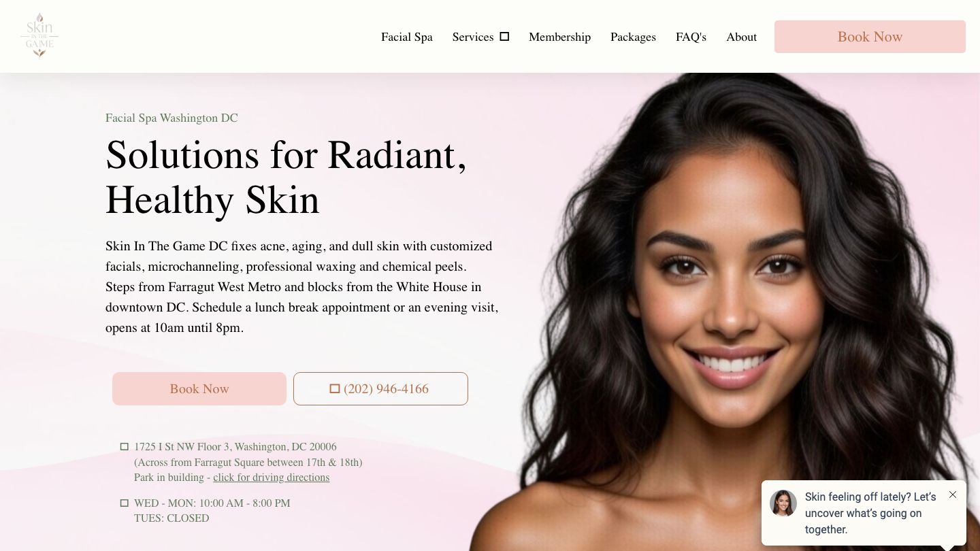Click the Skin In The Game logo
The height and width of the screenshot is (551, 980).
click(39, 35)
